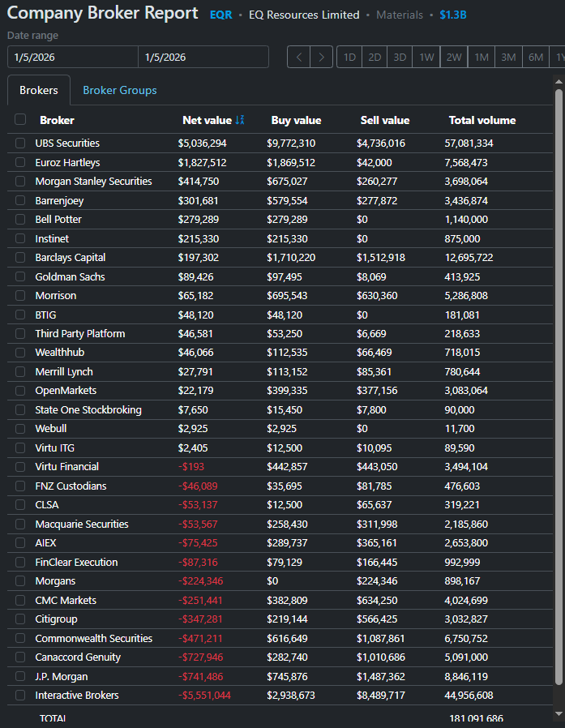
Task: Select the 3D range button
Action: point(400,57)
